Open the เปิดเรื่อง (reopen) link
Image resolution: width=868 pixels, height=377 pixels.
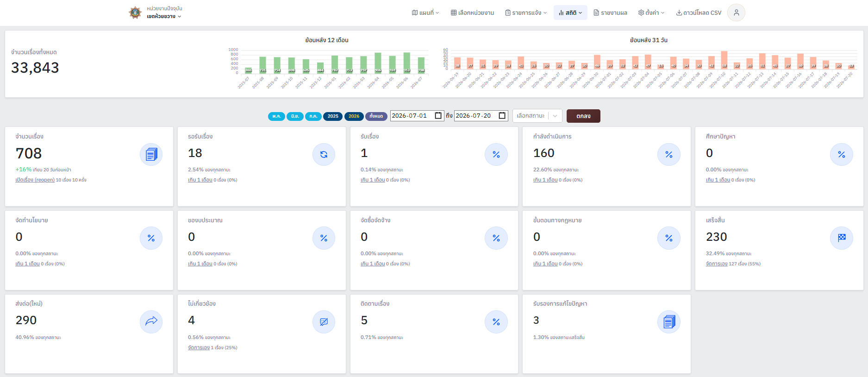(35, 180)
